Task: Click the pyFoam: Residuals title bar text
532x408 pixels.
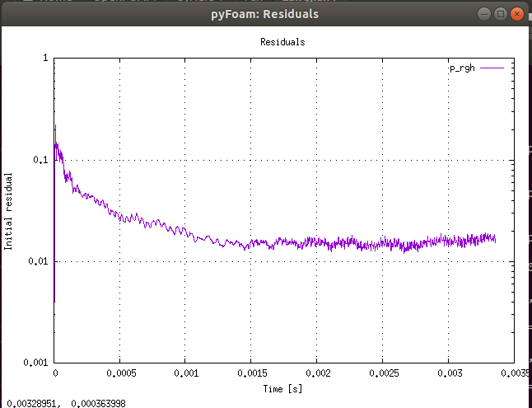Action: click(265, 14)
